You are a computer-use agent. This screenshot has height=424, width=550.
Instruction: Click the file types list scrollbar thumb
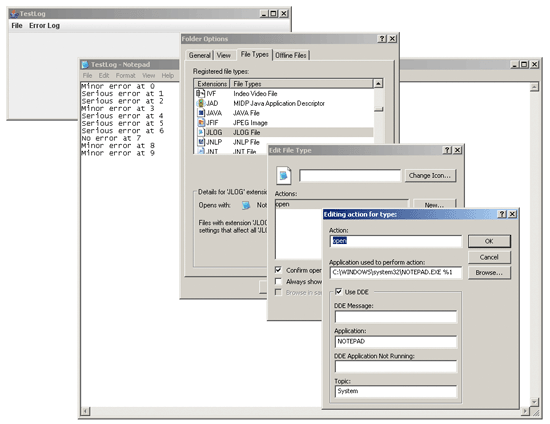tap(378, 109)
